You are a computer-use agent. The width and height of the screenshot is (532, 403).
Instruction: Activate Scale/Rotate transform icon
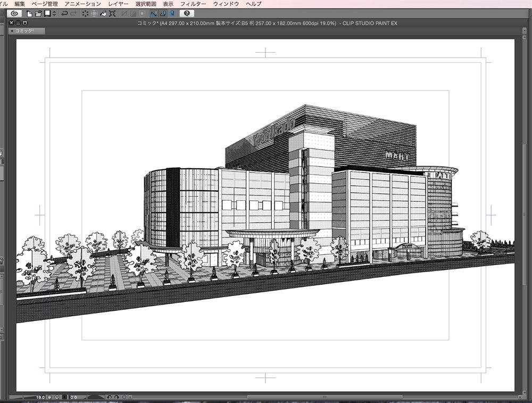point(112,14)
